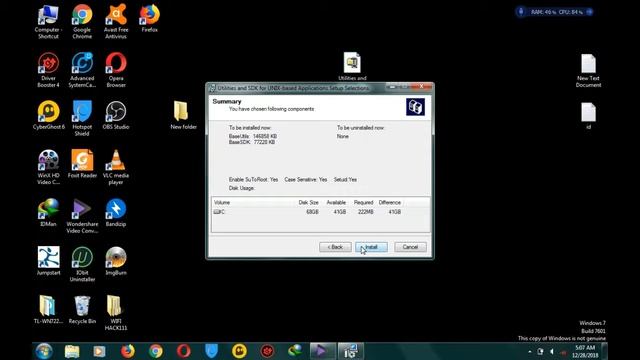Open Hotspot Shield desktop icon
The height and width of the screenshot is (360, 640).
[82, 118]
